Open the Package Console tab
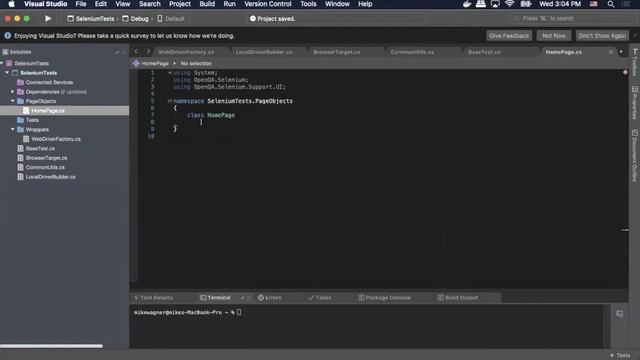 click(384, 298)
